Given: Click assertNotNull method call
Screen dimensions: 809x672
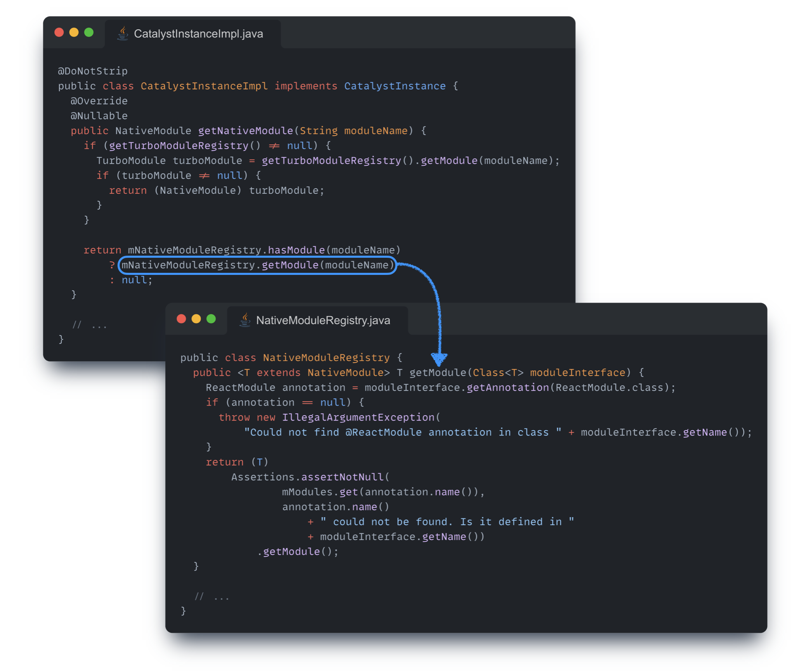Looking at the screenshot, I should (342, 477).
